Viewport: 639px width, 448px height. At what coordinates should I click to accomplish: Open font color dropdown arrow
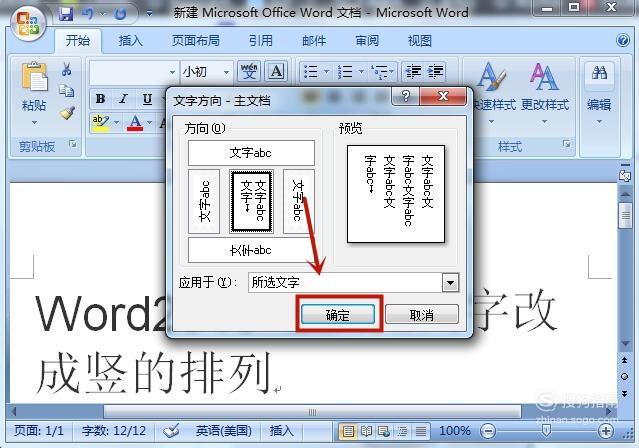point(149,122)
